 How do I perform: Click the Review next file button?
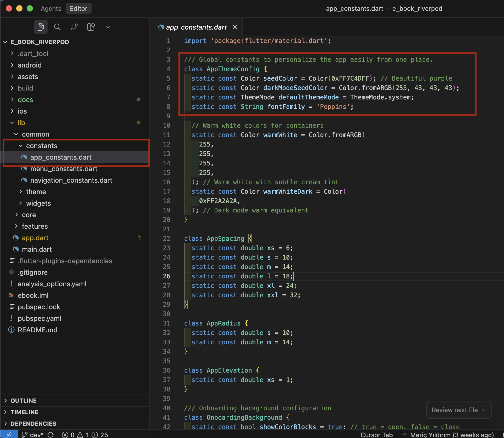459,410
